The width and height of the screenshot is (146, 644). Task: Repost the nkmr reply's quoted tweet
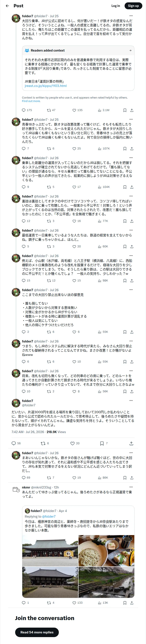tap(51, 603)
